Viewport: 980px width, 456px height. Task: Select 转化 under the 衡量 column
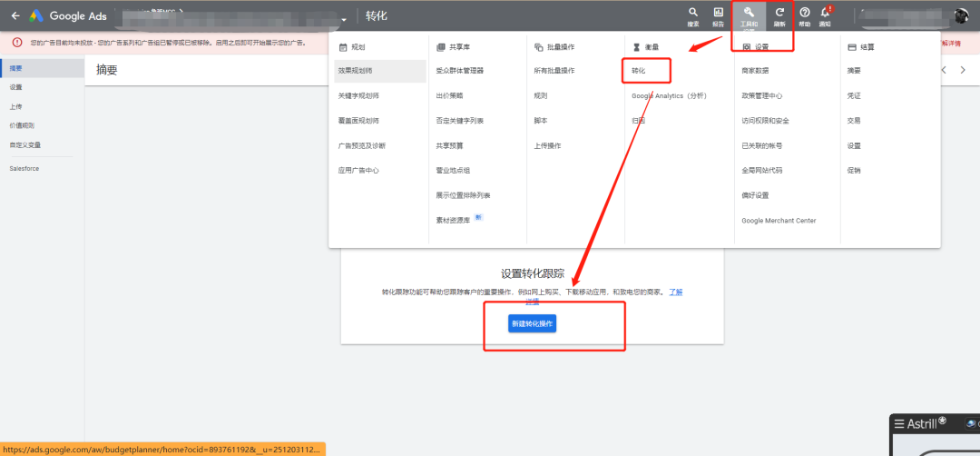point(639,70)
